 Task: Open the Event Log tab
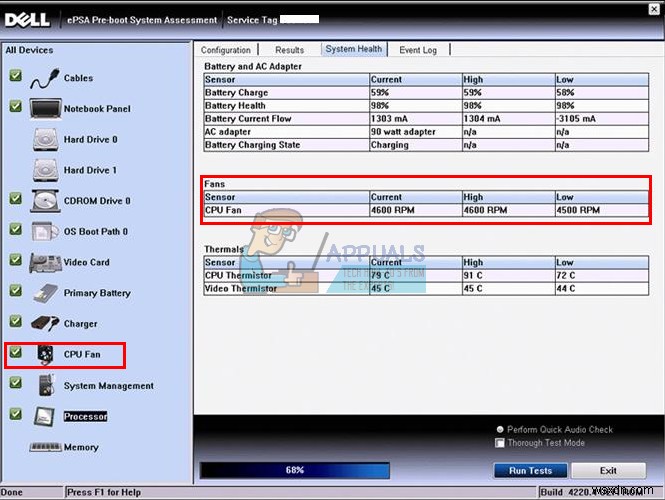tap(418, 50)
